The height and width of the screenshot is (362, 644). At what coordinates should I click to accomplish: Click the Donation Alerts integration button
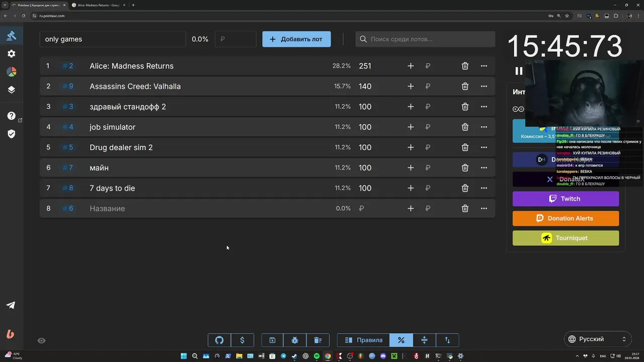pos(566,218)
